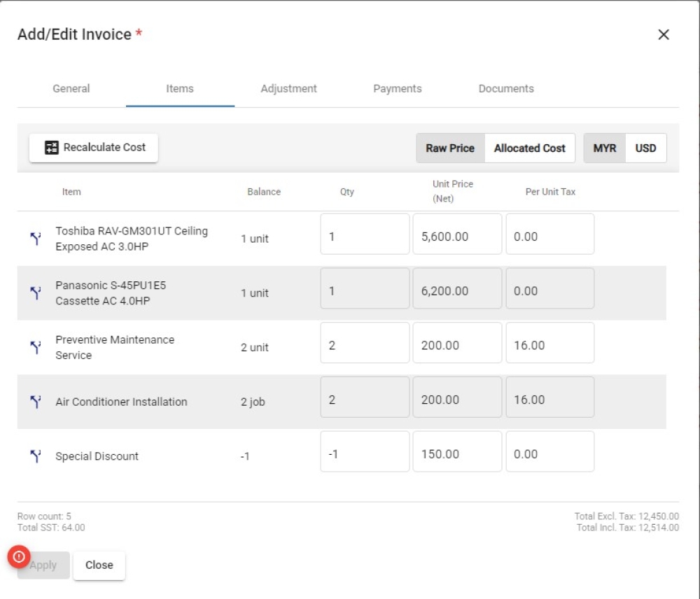This screenshot has width=700, height=599.
Task: Edit Per Unit Tax for Preventive Maintenance
Action: [550, 343]
